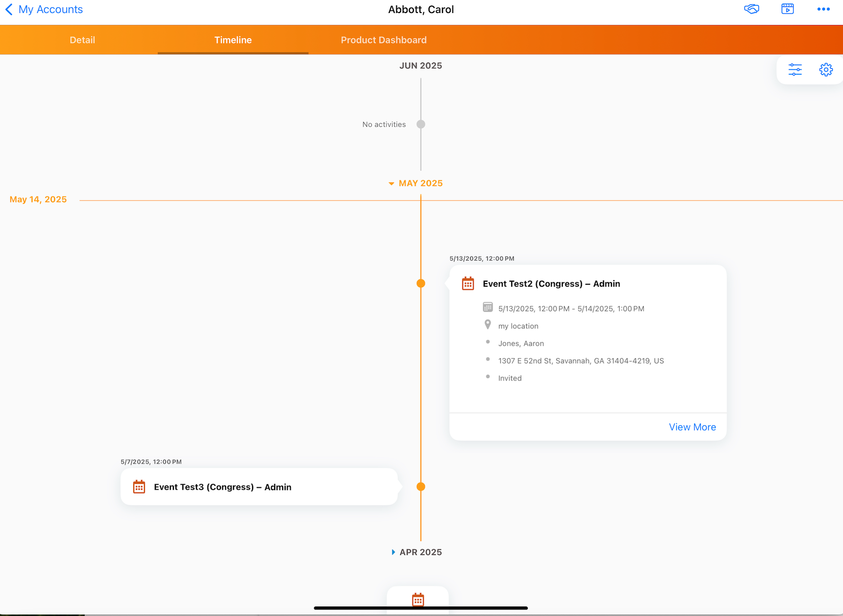The image size is (843, 616).
Task: Click the JUN 2025 month header
Action: 420,66
